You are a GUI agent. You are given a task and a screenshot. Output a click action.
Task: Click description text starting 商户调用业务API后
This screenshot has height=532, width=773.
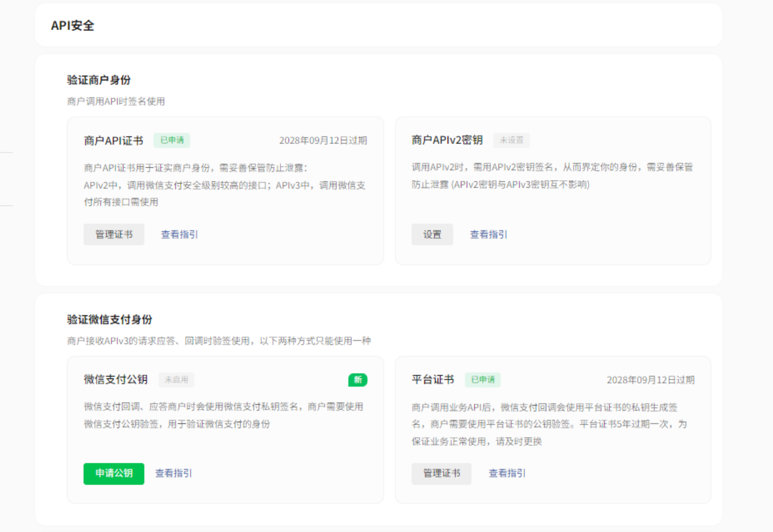click(x=549, y=424)
